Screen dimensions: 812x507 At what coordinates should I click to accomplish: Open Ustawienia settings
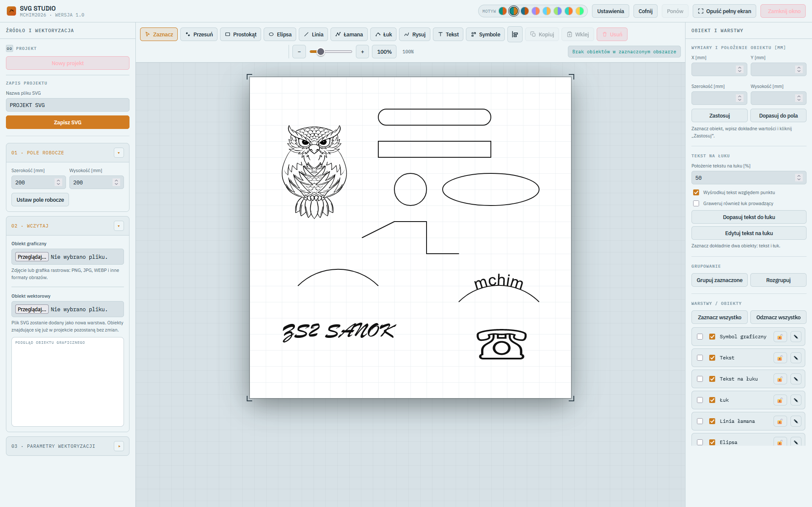tap(611, 11)
